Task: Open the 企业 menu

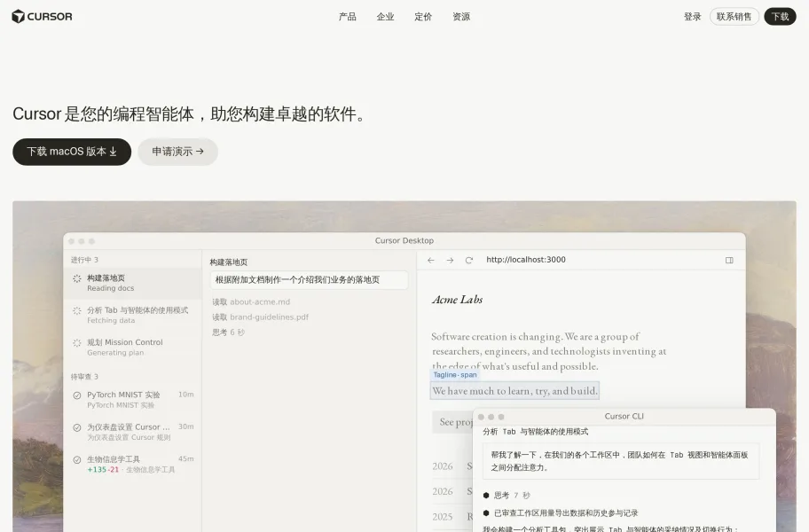Action: pos(385,17)
